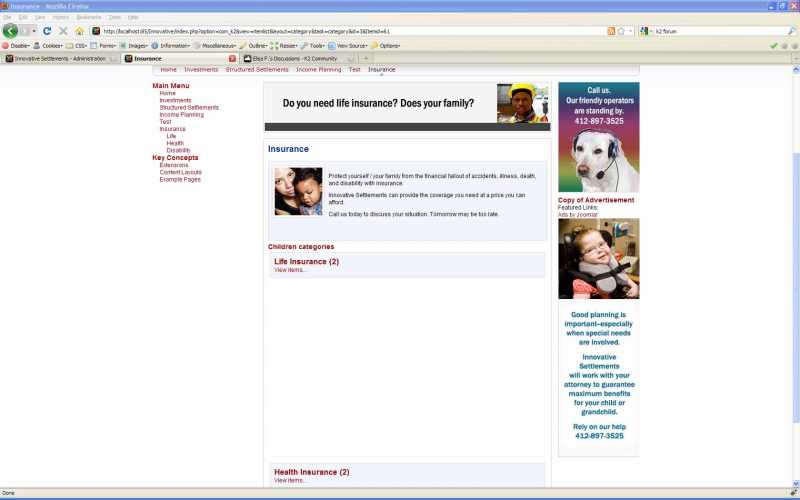Open the Images toolbar menu
Image resolution: width=800 pixels, height=500 pixels.
click(134, 45)
